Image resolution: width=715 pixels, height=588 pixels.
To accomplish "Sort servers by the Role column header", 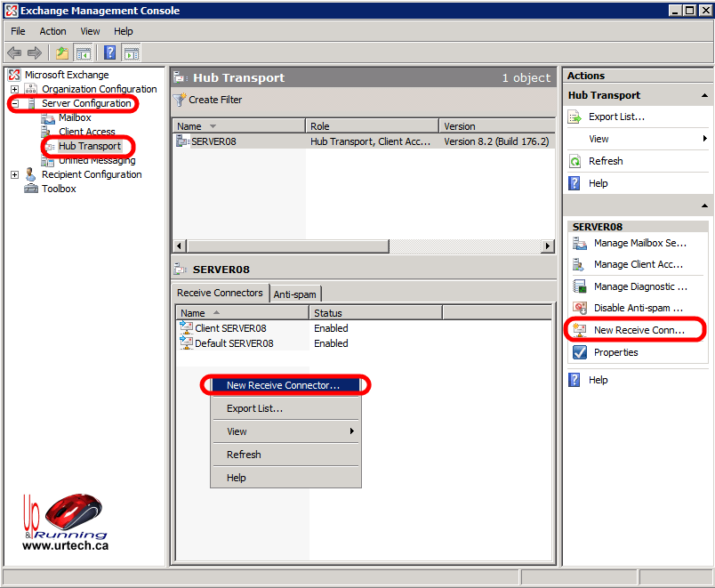I will pos(372,126).
